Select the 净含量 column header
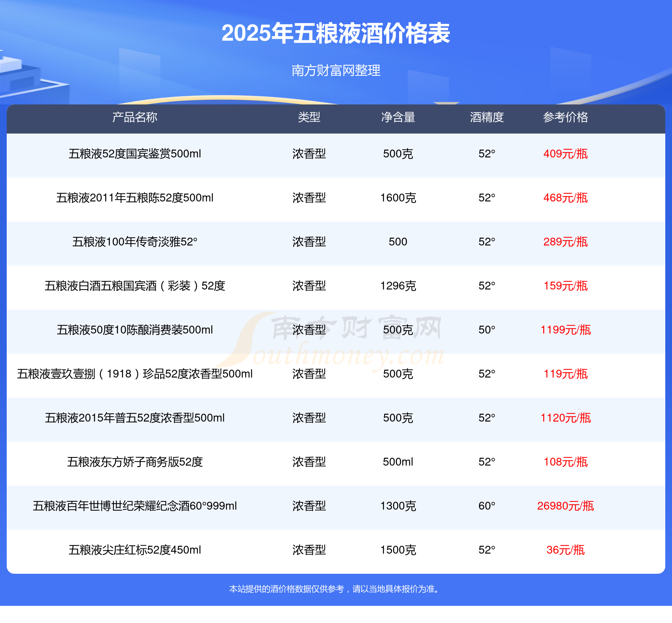 398,117
